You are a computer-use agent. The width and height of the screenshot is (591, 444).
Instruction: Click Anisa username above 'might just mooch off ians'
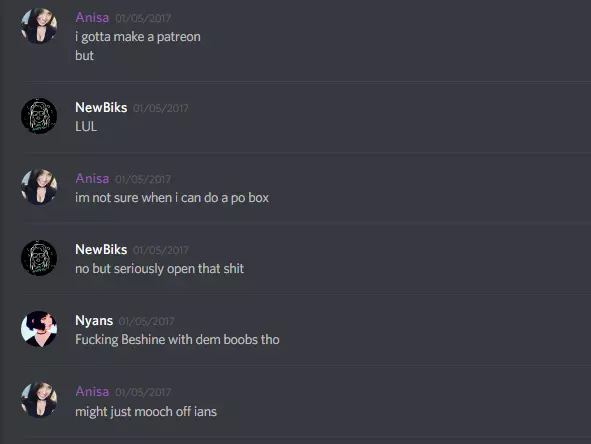coord(92,392)
